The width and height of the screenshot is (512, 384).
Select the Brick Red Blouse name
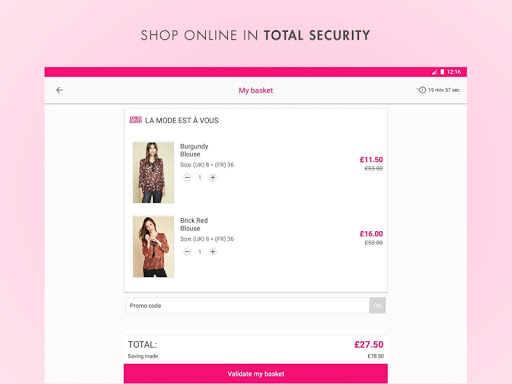click(194, 224)
